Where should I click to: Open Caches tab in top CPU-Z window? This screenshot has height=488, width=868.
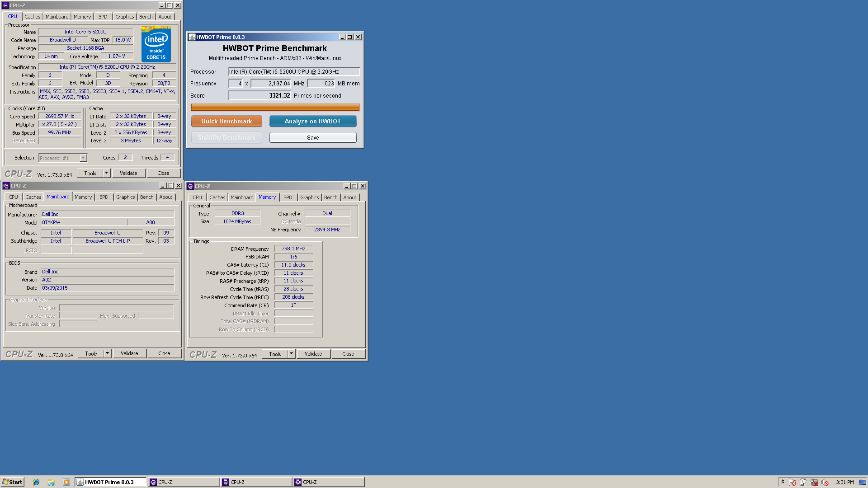pyautogui.click(x=33, y=17)
